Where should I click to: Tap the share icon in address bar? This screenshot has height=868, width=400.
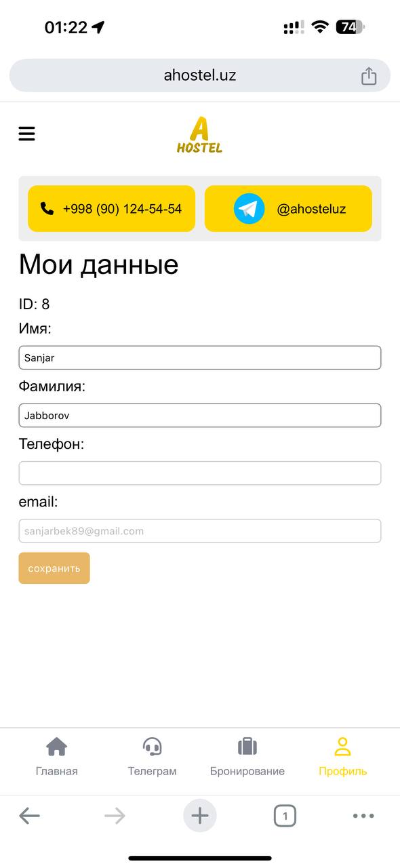click(x=368, y=75)
